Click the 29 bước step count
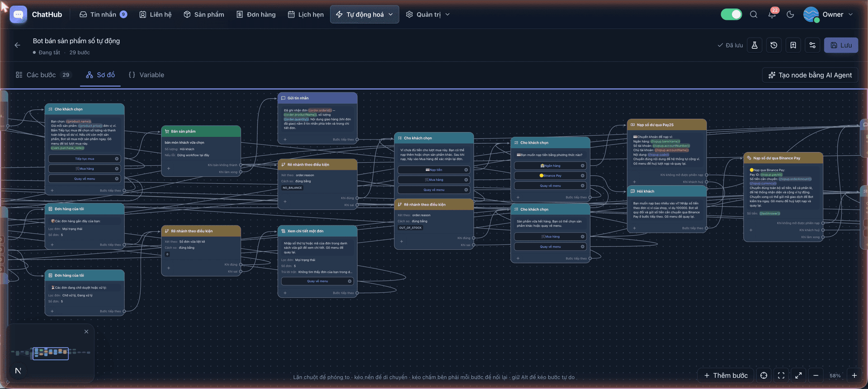The height and width of the screenshot is (389, 868). tap(80, 52)
